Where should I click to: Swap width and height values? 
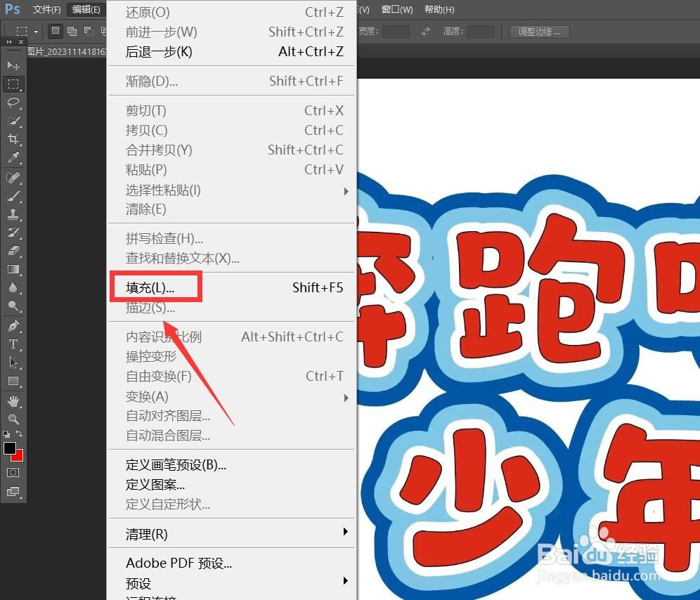click(x=426, y=31)
